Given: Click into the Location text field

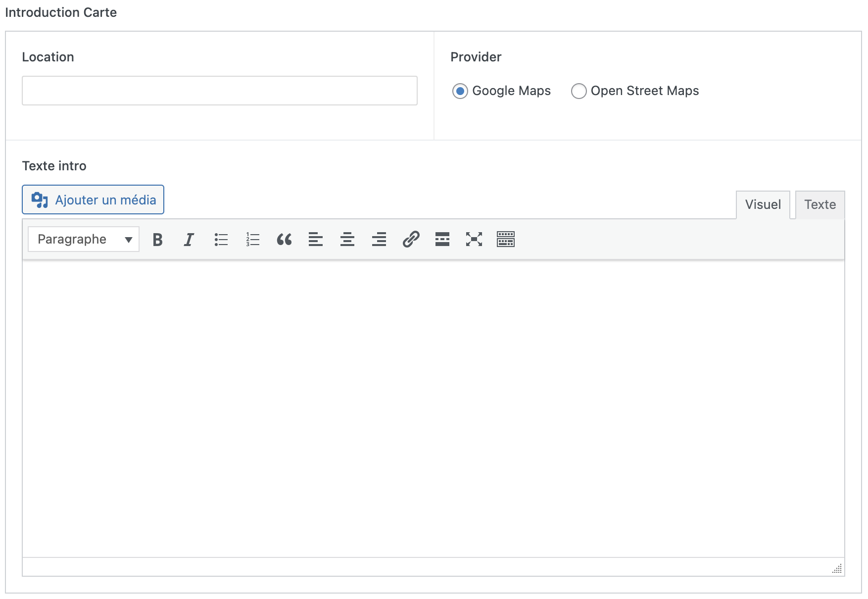Looking at the screenshot, I should pyautogui.click(x=220, y=91).
